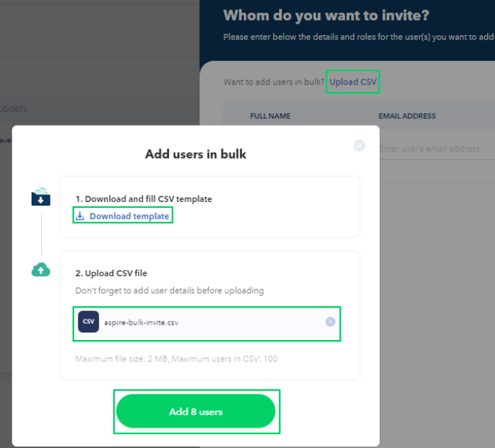Image resolution: width=495 pixels, height=448 pixels.
Task: Click the Add users in bulk heading
Action: [x=195, y=154]
